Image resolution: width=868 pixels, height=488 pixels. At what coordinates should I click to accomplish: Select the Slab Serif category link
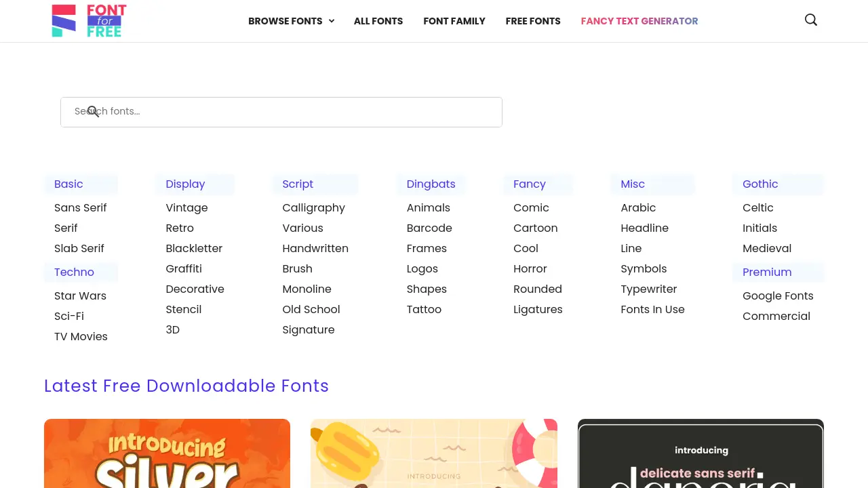79,248
